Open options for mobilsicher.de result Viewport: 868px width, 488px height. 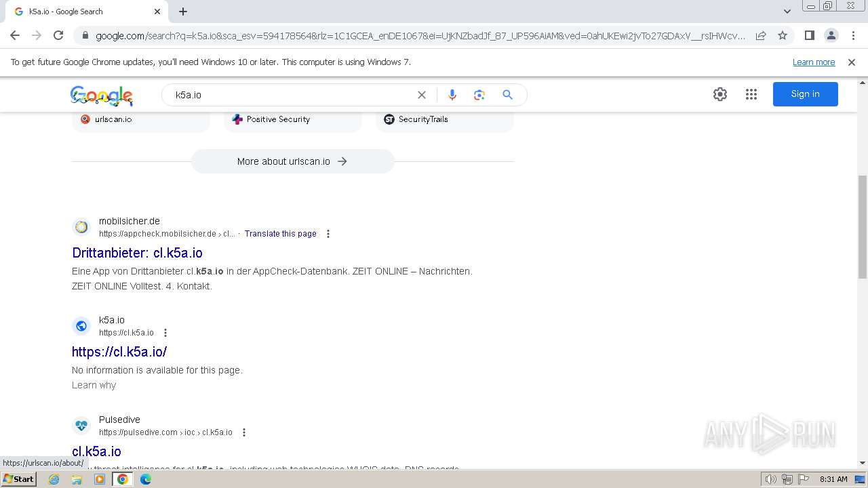328,234
